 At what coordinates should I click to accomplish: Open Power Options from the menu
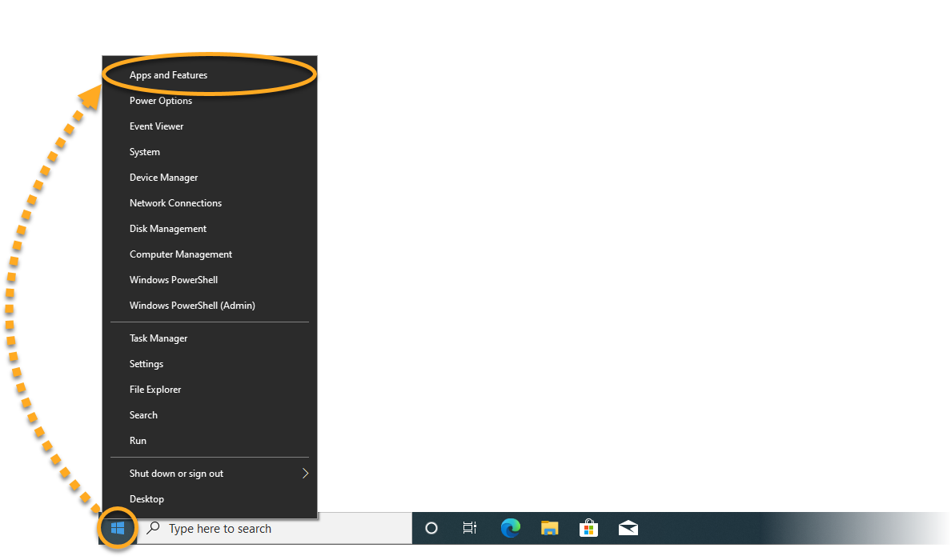161,101
